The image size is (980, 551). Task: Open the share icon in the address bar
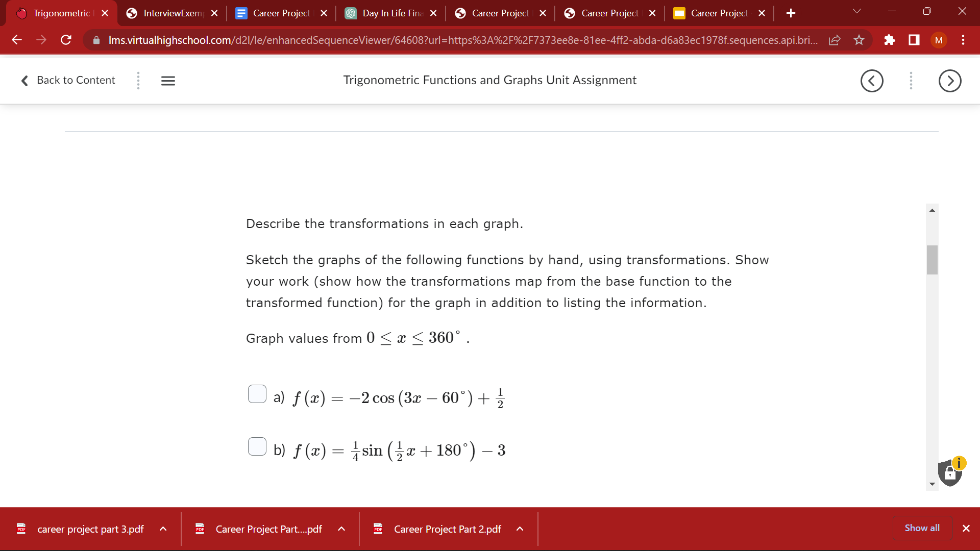point(835,40)
